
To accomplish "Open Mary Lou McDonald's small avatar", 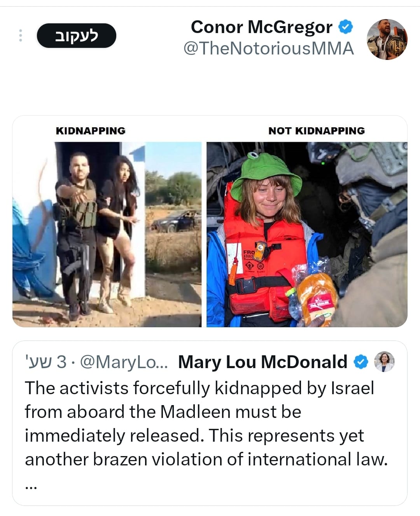I will pyautogui.click(x=384, y=362).
